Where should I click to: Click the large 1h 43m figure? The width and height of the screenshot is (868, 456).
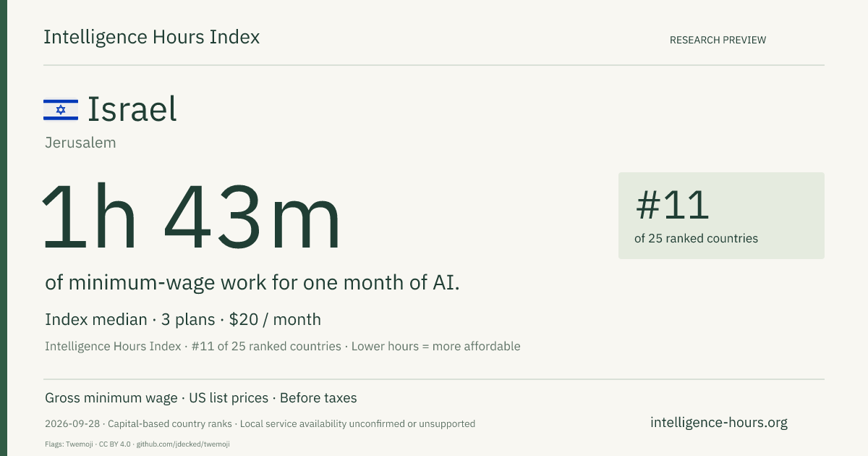point(191,218)
